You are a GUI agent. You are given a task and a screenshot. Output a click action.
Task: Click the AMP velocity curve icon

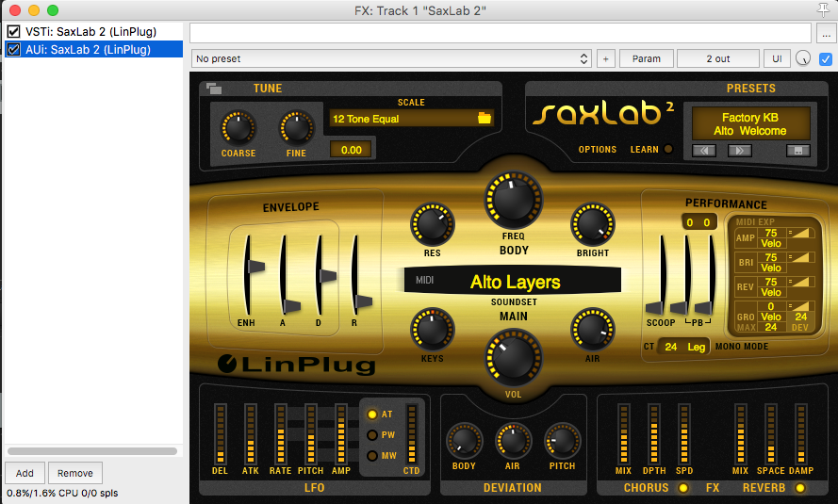tap(800, 233)
